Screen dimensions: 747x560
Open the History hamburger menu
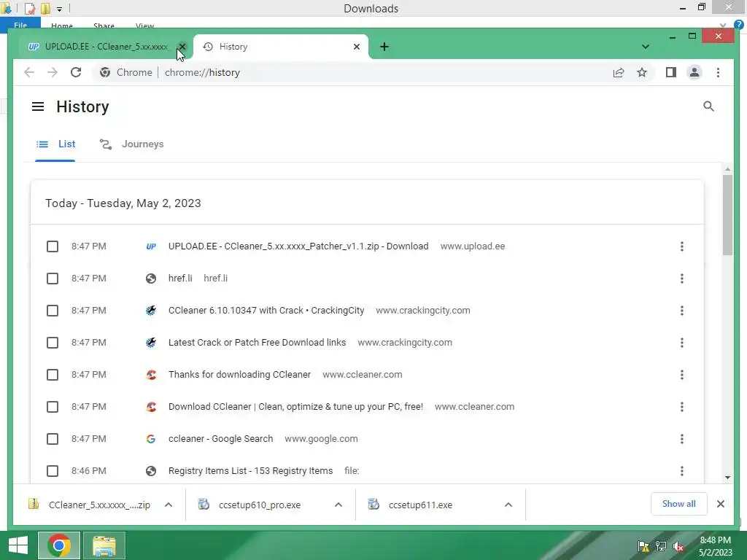click(38, 106)
